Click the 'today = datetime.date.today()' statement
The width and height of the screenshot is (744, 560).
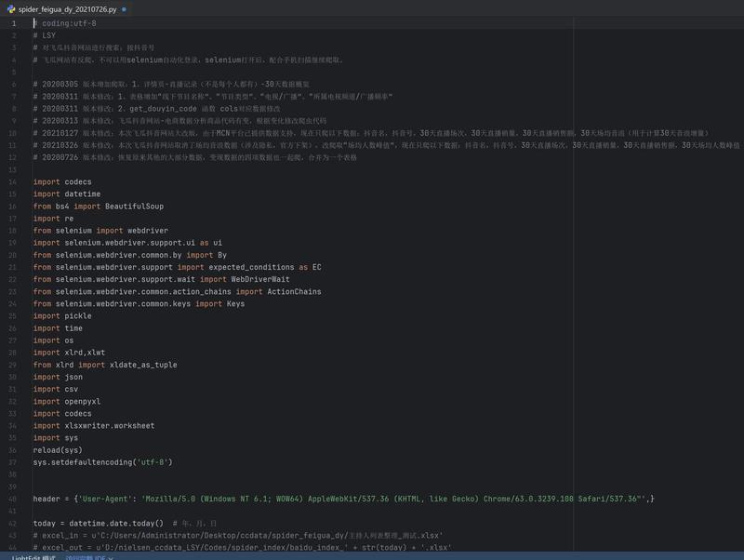pyautogui.click(x=99, y=524)
